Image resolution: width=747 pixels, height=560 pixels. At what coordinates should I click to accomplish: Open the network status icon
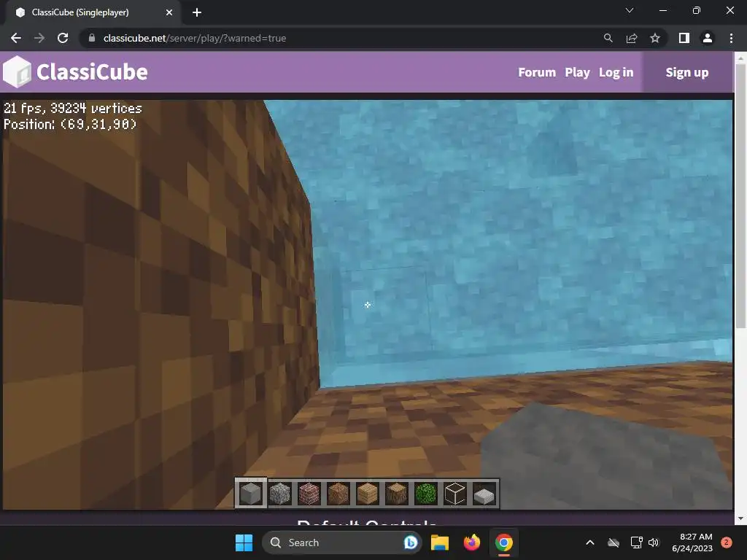tap(636, 542)
